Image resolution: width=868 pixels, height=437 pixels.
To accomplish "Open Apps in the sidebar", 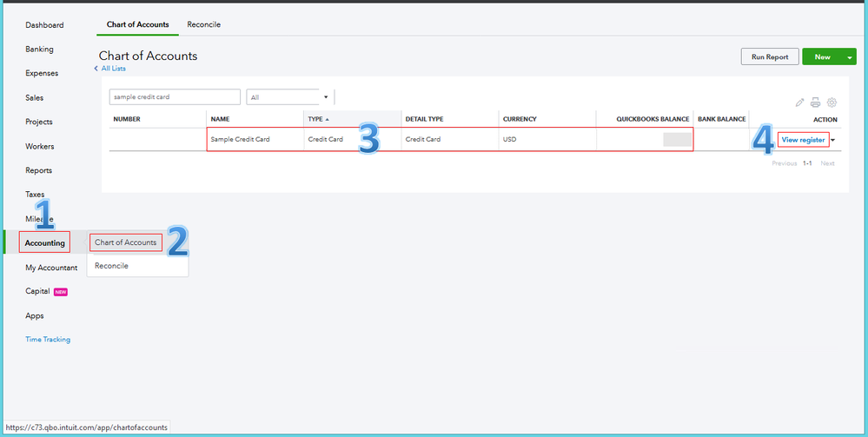I will (35, 315).
